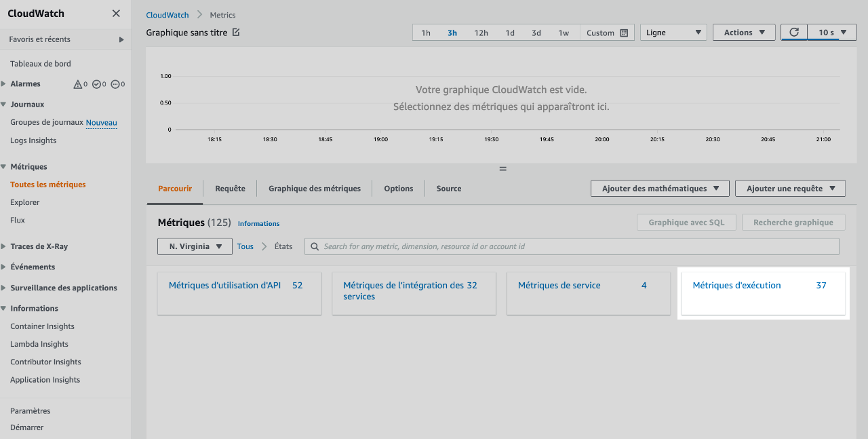
Task: Open Ajouter des mathématiques dropdown
Action: coord(660,189)
